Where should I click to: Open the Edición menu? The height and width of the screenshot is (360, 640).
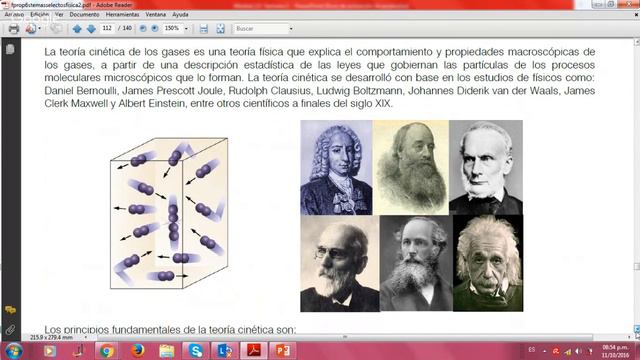(40, 14)
